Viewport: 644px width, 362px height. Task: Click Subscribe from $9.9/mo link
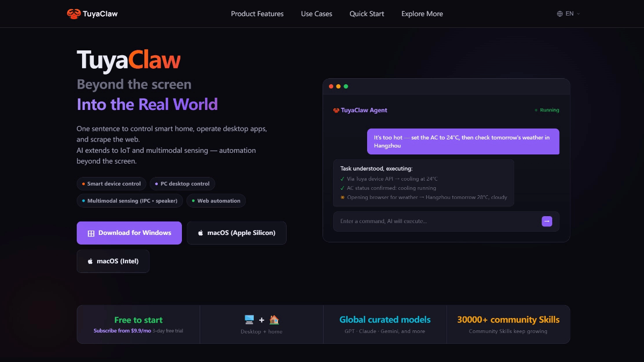[122, 331]
